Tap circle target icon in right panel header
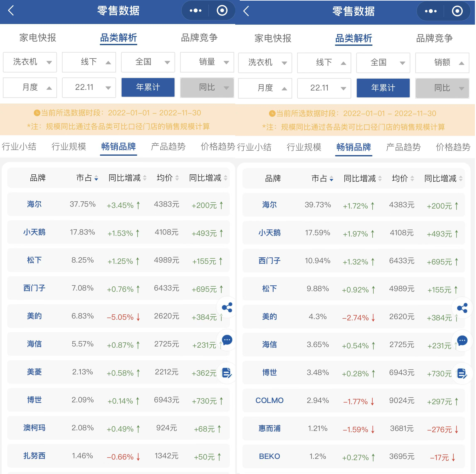Screen dimensions: 476x474 click(457, 11)
